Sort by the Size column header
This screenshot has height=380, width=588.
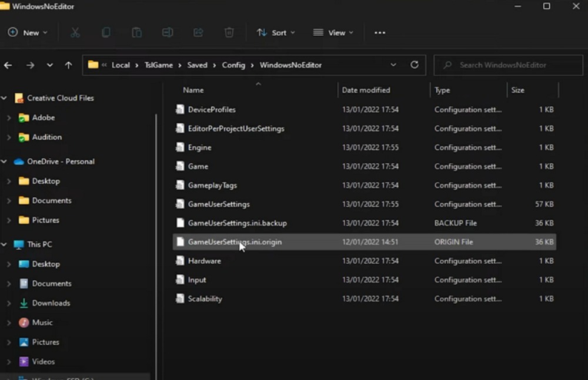tap(517, 90)
